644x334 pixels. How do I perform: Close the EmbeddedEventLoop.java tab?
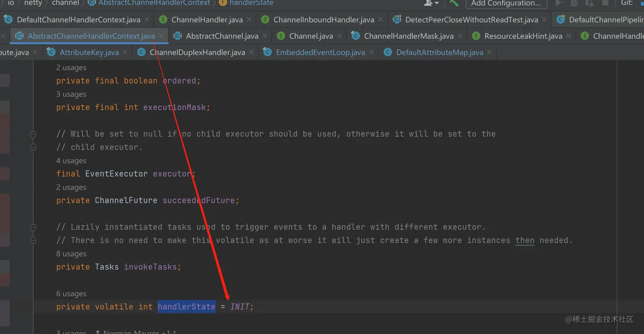[x=371, y=52]
